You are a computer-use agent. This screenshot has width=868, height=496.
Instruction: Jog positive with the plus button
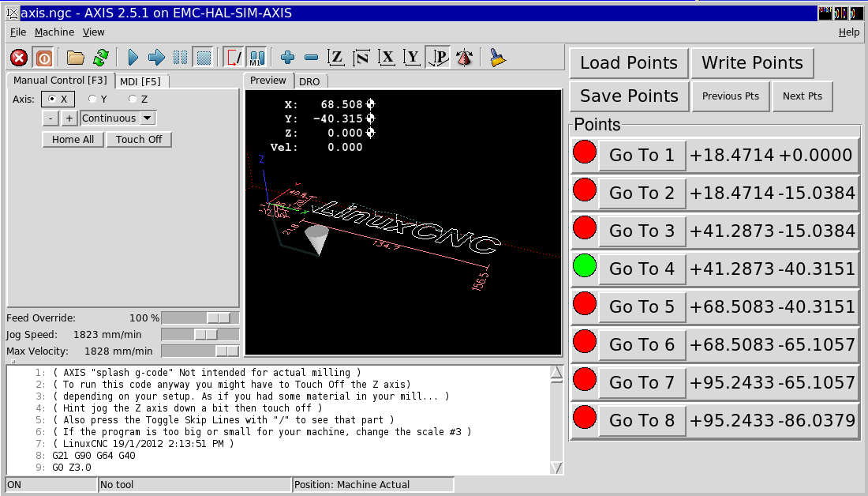point(69,118)
